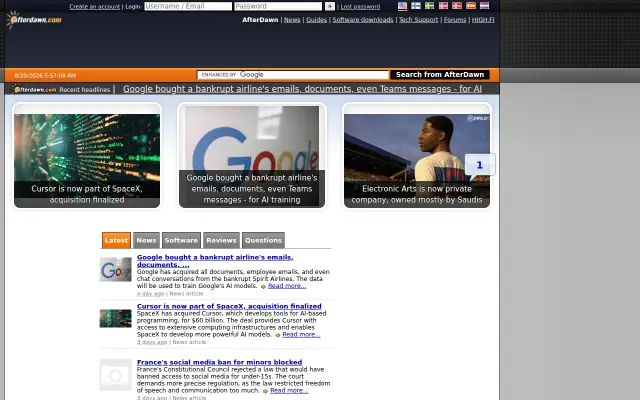Screen dimensions: 640x400
Task: Choose the Dutch flag language icon
Action: (484, 6)
